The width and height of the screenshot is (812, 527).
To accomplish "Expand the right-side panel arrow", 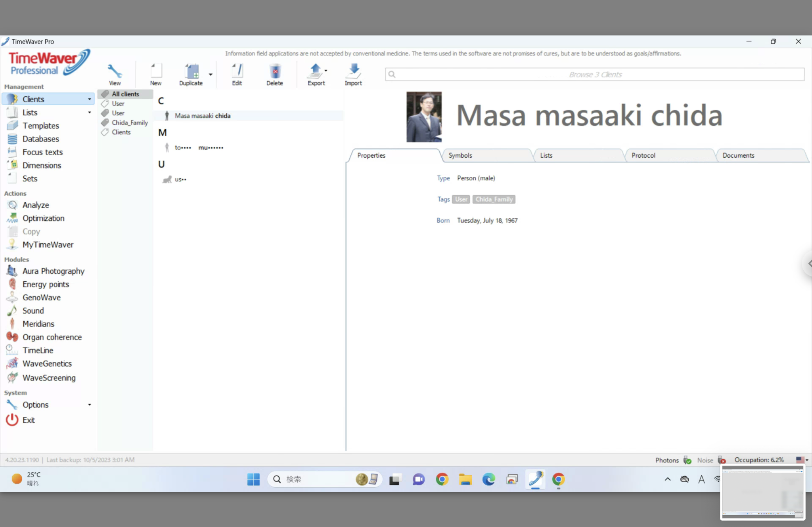I will (809, 263).
